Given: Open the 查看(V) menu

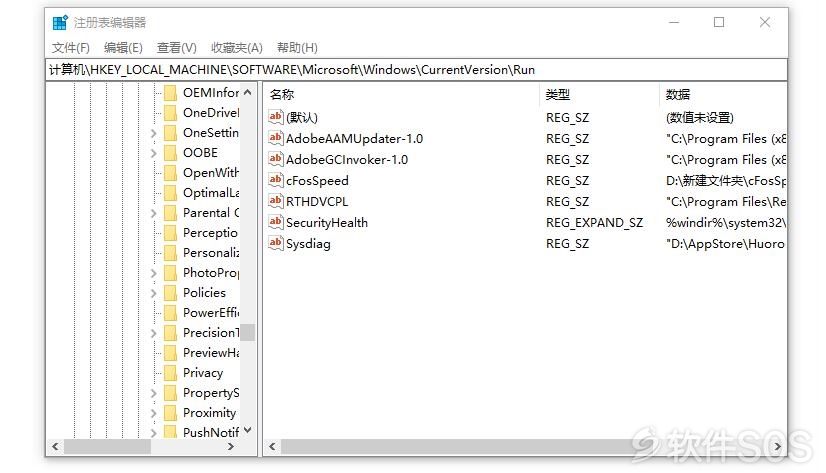Looking at the screenshot, I should pyautogui.click(x=176, y=48).
